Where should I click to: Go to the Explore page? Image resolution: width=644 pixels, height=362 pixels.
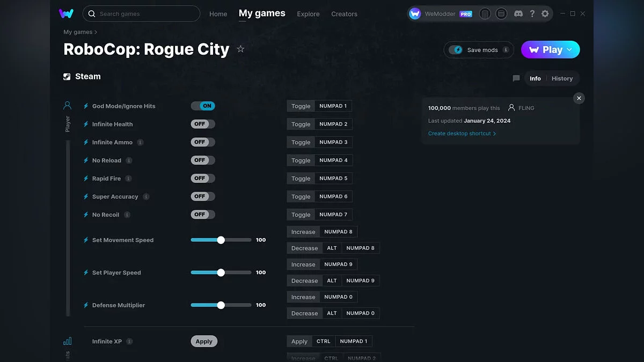(308, 14)
